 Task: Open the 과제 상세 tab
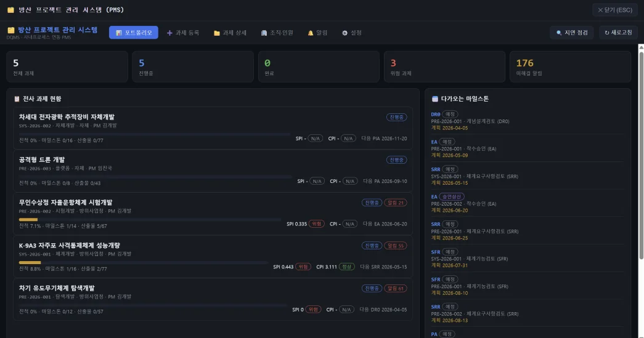(230, 33)
